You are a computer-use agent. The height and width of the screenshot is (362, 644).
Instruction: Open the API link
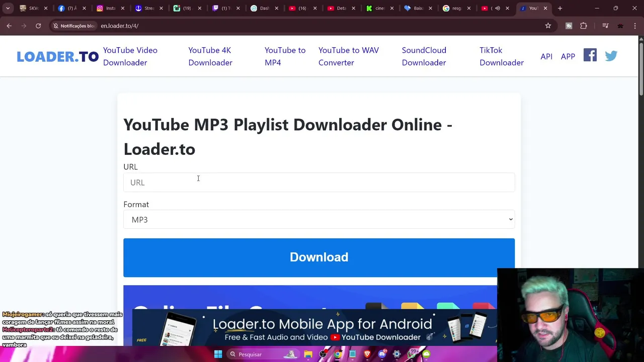coord(546,56)
